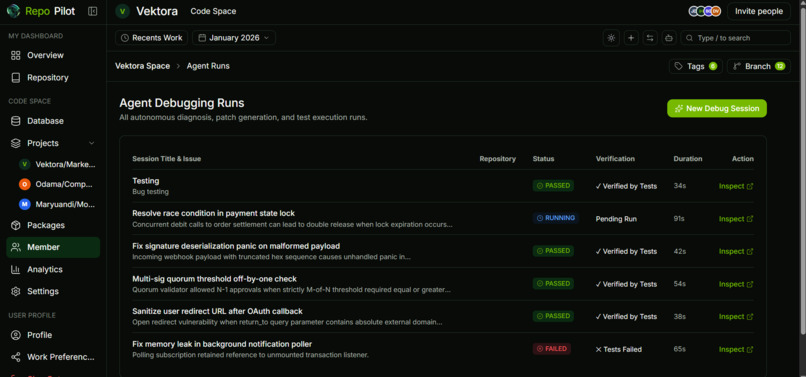This screenshot has height=377, width=806.
Task: Toggle light theme with the sun icon
Action: [x=611, y=38]
